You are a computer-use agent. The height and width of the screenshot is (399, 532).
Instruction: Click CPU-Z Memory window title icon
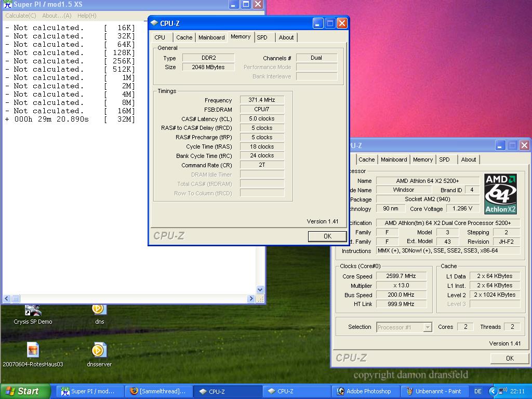pos(154,23)
